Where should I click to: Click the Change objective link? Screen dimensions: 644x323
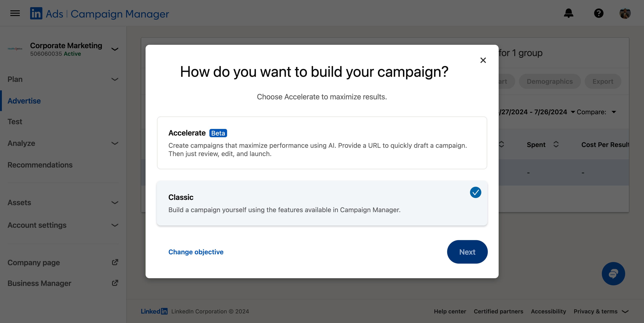click(196, 252)
